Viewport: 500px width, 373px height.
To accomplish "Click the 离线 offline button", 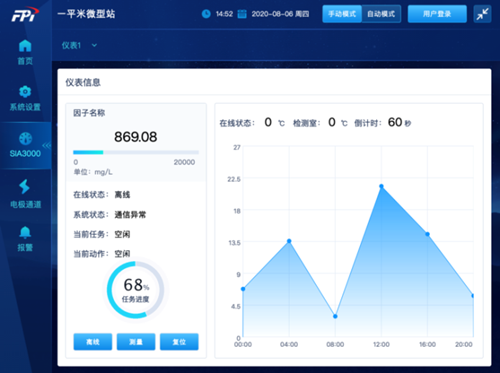I will click(93, 342).
